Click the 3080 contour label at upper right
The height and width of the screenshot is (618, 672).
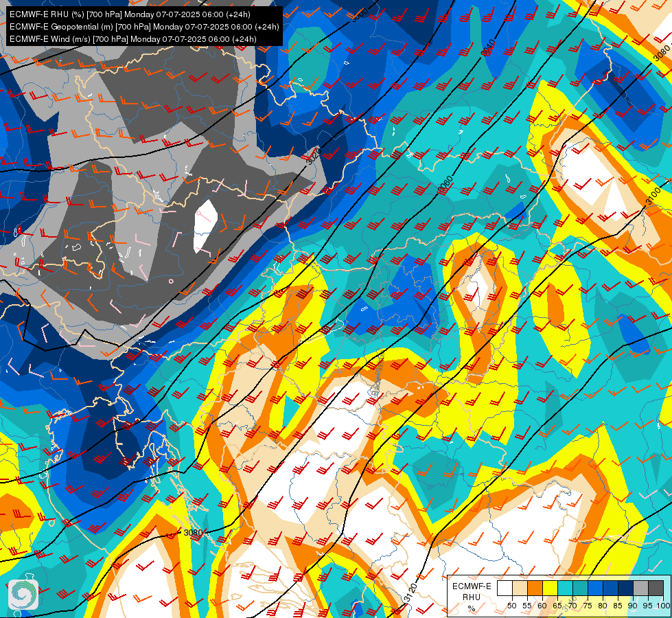pos(662,53)
